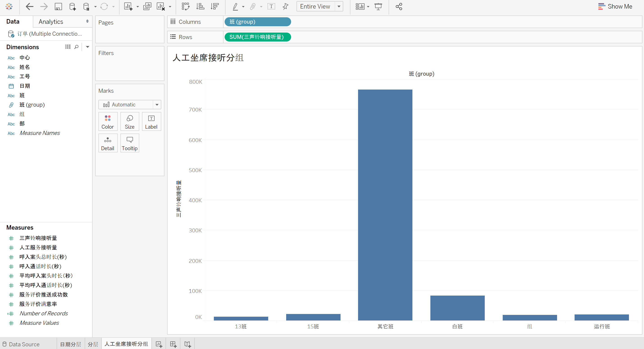644x349 pixels.
Task: Click the Label marks card button
Action: [x=151, y=122]
